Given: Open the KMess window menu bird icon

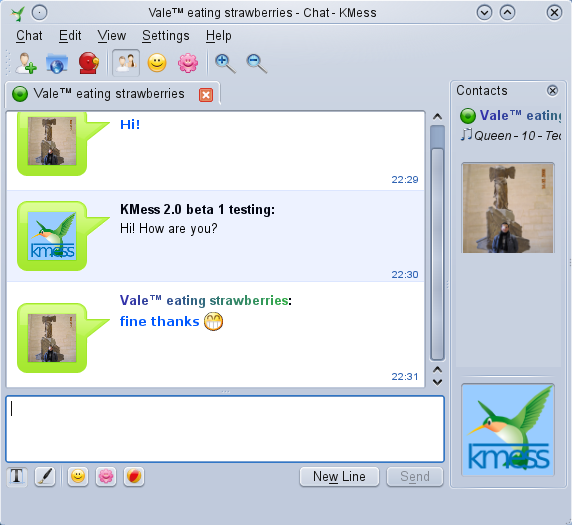Looking at the screenshot, I should (x=18, y=13).
